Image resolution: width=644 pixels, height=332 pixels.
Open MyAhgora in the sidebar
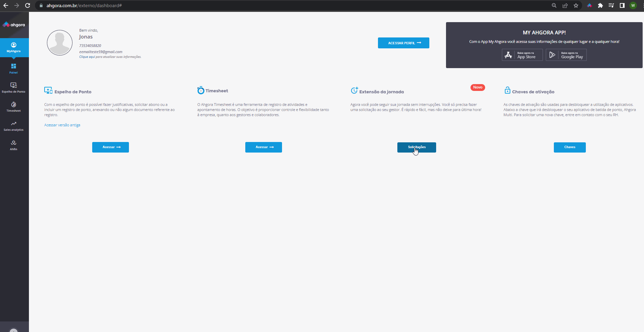tap(14, 47)
